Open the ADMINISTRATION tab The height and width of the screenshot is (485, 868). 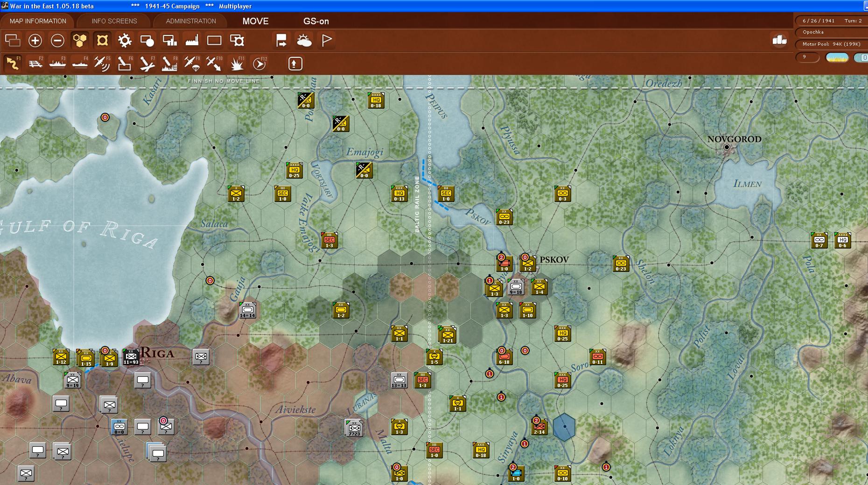(x=191, y=21)
